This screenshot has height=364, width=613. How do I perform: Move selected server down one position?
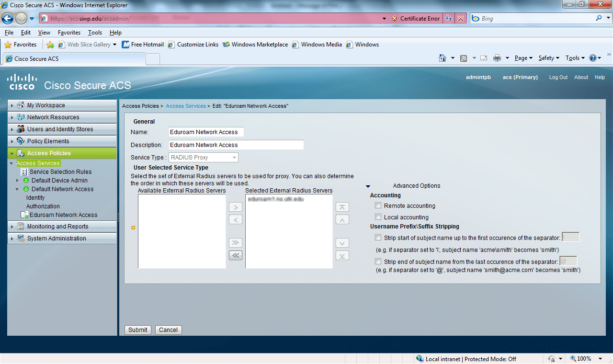click(342, 243)
